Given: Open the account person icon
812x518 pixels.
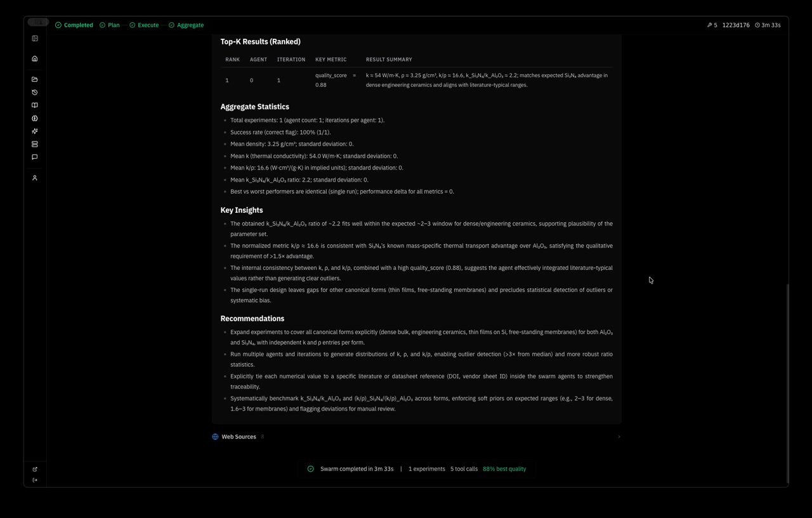Looking at the screenshot, I should tap(35, 178).
